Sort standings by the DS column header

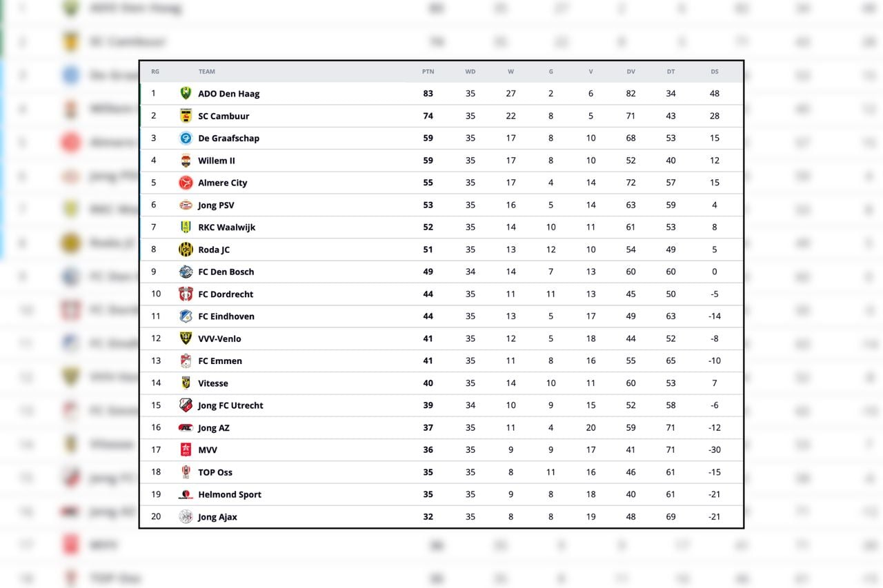(x=714, y=71)
